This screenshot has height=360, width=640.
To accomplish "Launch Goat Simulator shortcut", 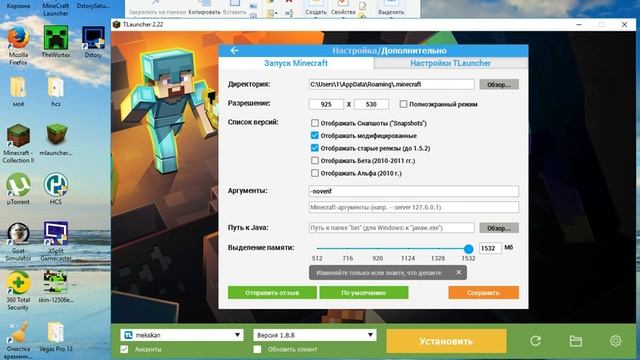I will click(x=18, y=242).
